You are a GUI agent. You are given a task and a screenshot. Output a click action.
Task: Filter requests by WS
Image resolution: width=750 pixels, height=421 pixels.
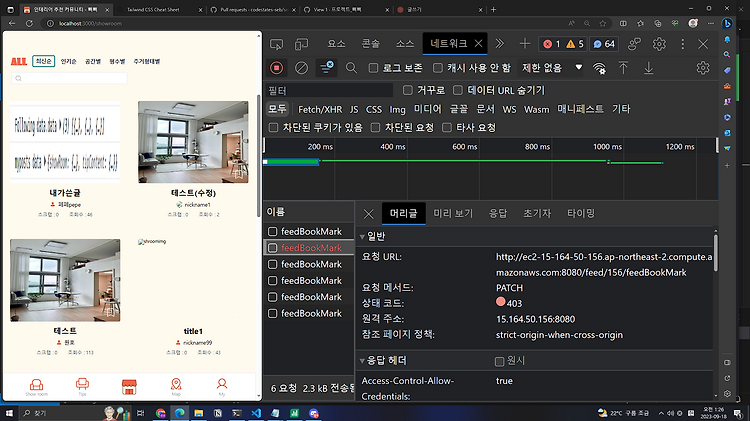click(x=509, y=110)
